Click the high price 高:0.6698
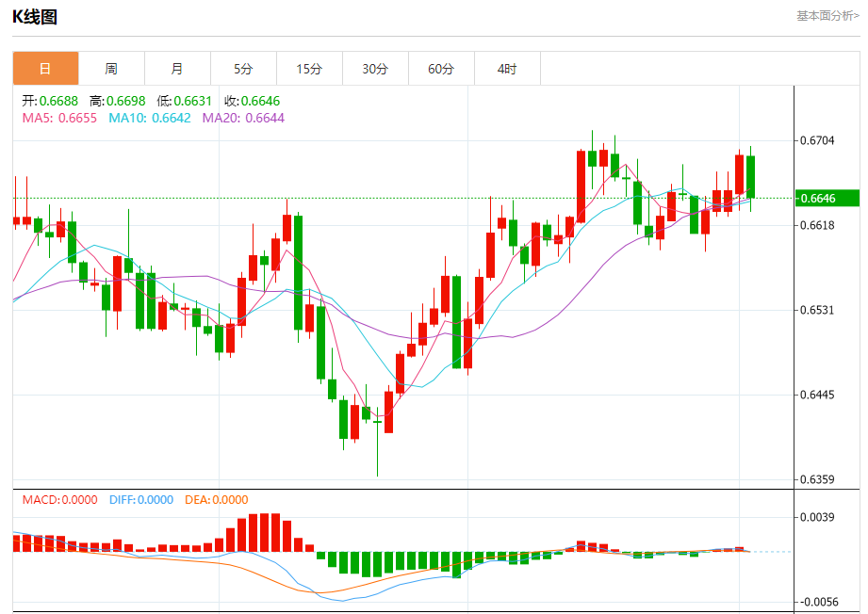 tap(118, 101)
